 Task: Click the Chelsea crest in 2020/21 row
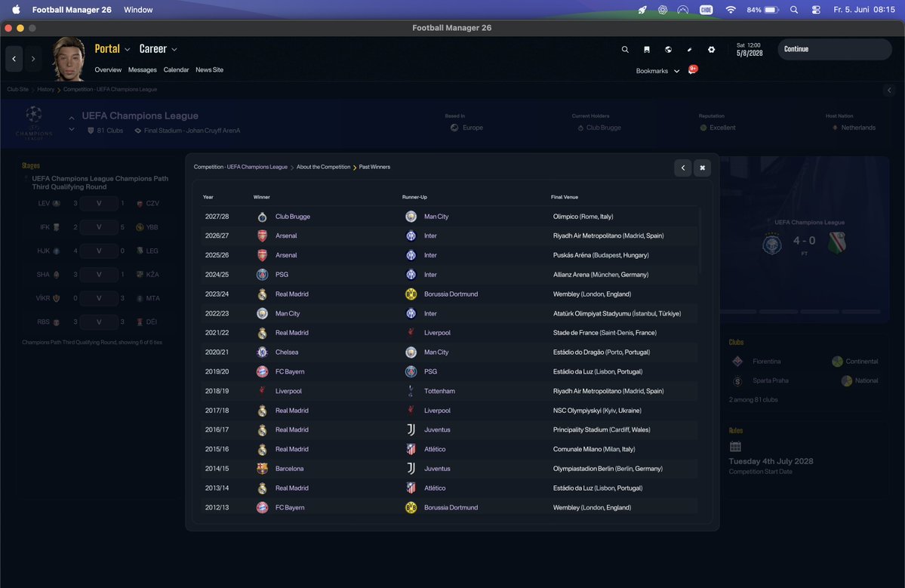coord(262,352)
